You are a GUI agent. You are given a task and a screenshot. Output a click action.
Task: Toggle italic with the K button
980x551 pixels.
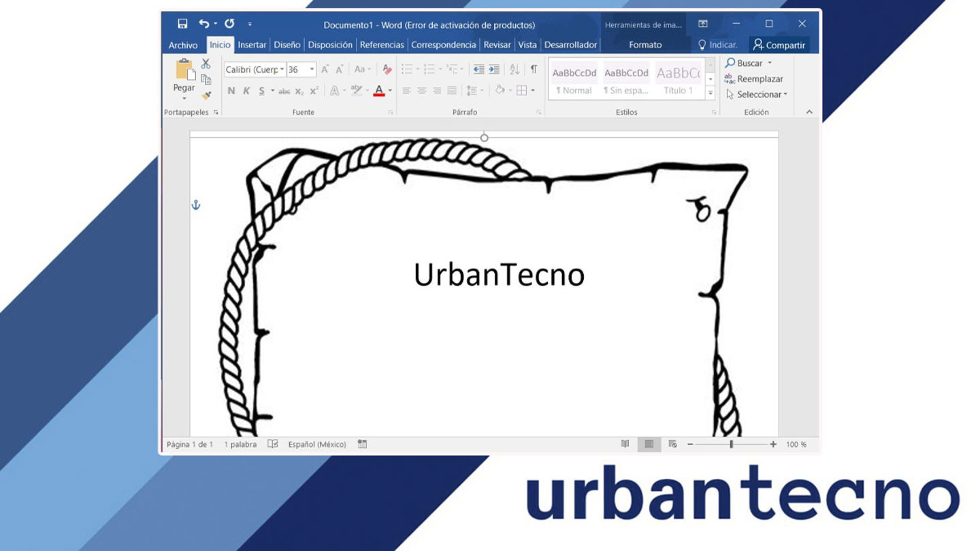[x=246, y=90]
